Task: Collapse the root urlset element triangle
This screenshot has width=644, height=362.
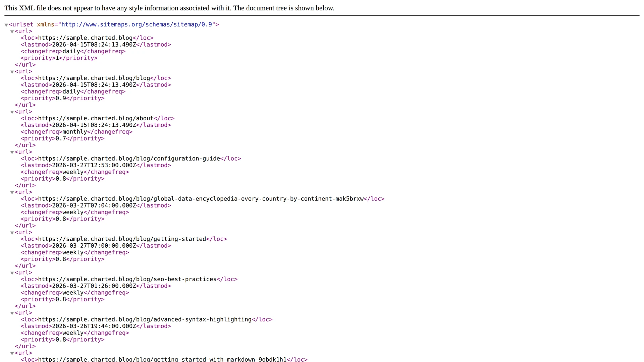Action: click(x=6, y=25)
